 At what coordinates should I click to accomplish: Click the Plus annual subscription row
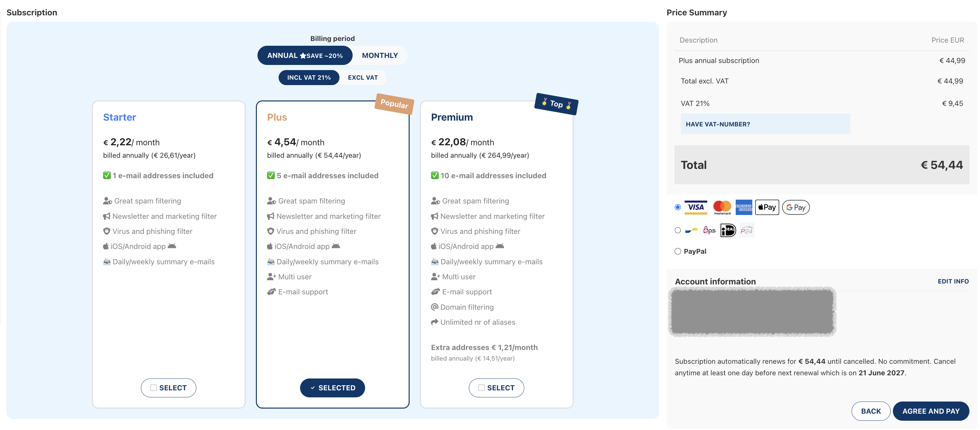click(x=822, y=60)
